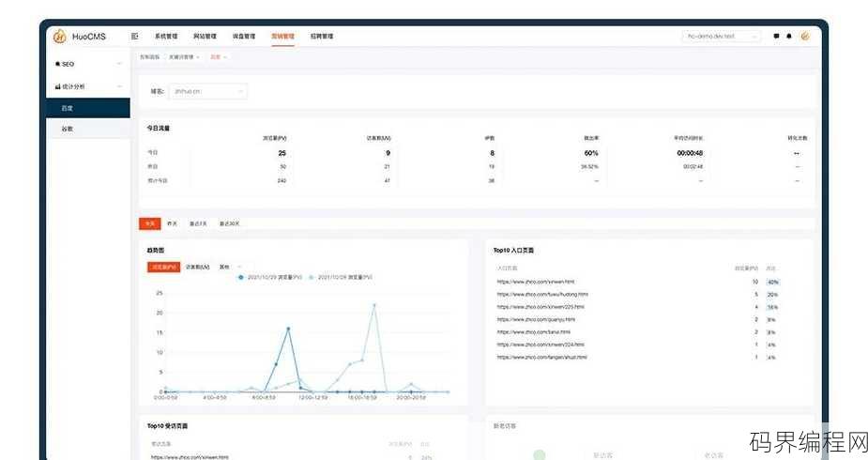Open the fuwu/hudong.html entry page link

pyautogui.click(x=542, y=295)
